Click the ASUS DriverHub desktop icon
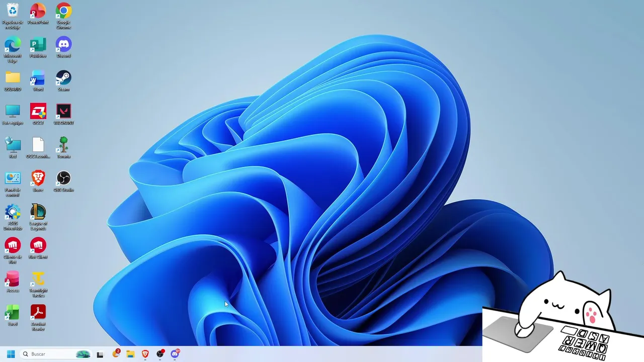644x362 pixels. click(x=13, y=218)
